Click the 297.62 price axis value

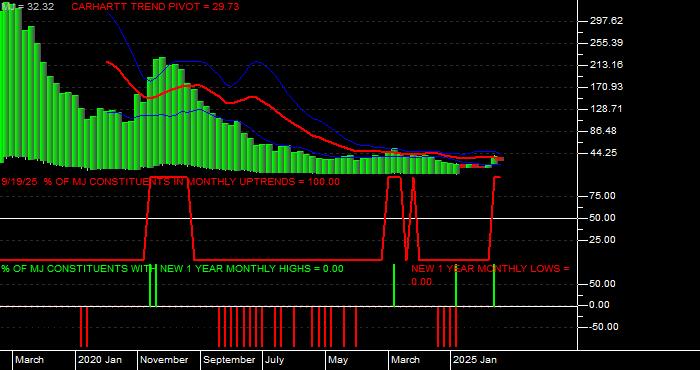tap(606, 21)
